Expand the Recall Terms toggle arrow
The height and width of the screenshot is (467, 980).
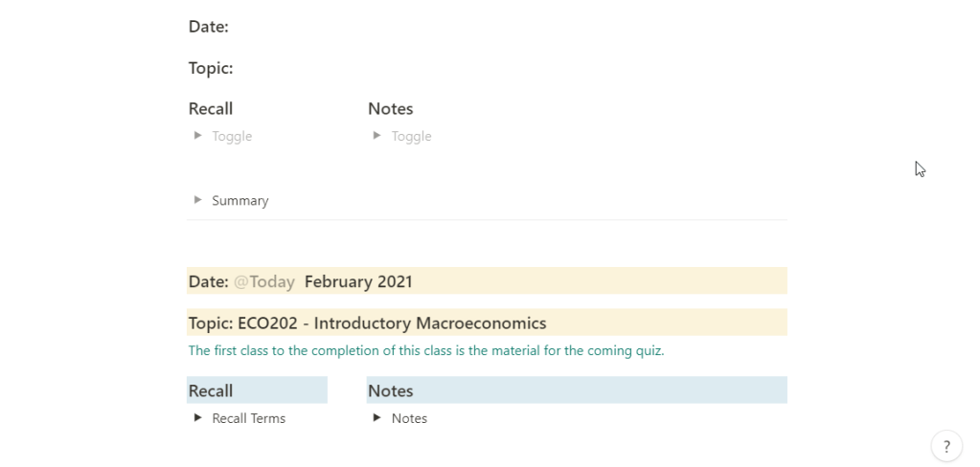pos(197,418)
